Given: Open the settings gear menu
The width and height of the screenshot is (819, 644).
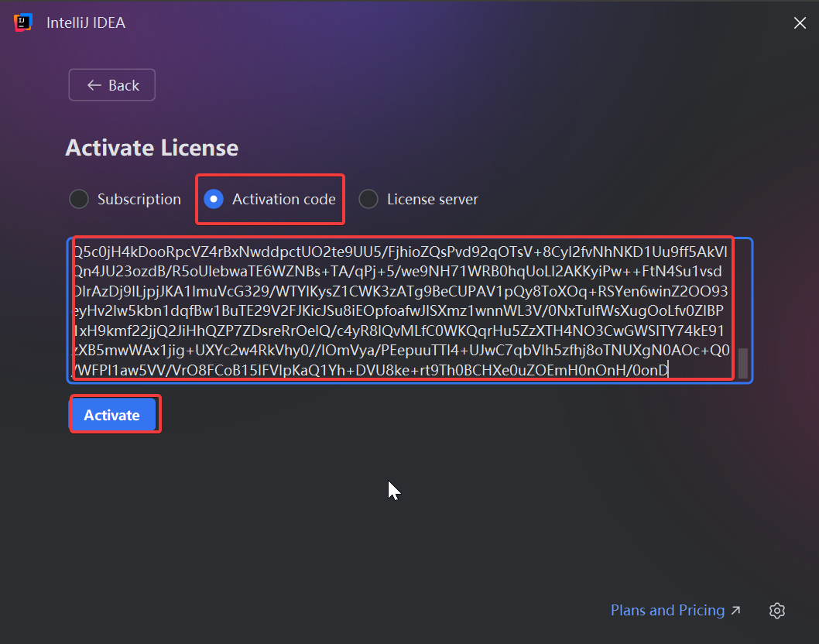Looking at the screenshot, I should [x=777, y=611].
